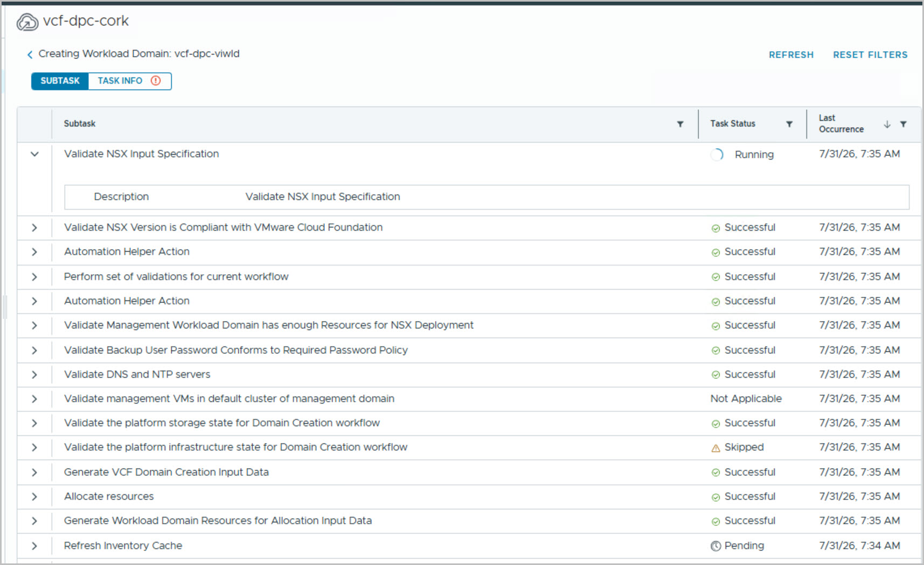Expand the Validate NSX Version is Compliant row
The height and width of the screenshot is (565, 924).
pyautogui.click(x=34, y=228)
